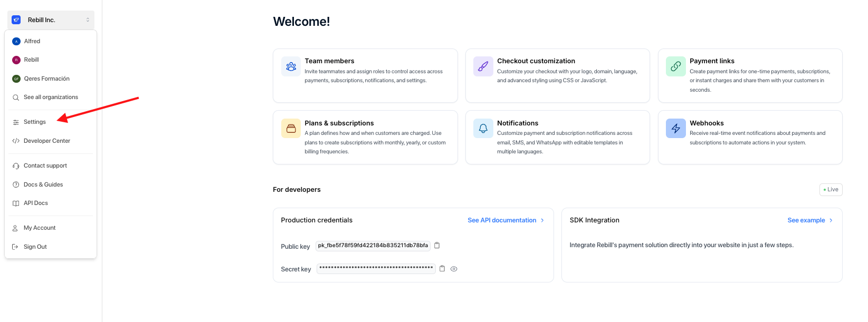
Task: Click the Contact support headset icon
Action: (x=16, y=166)
